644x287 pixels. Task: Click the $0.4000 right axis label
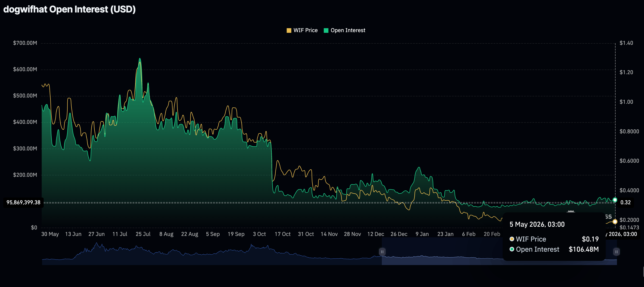(629, 190)
